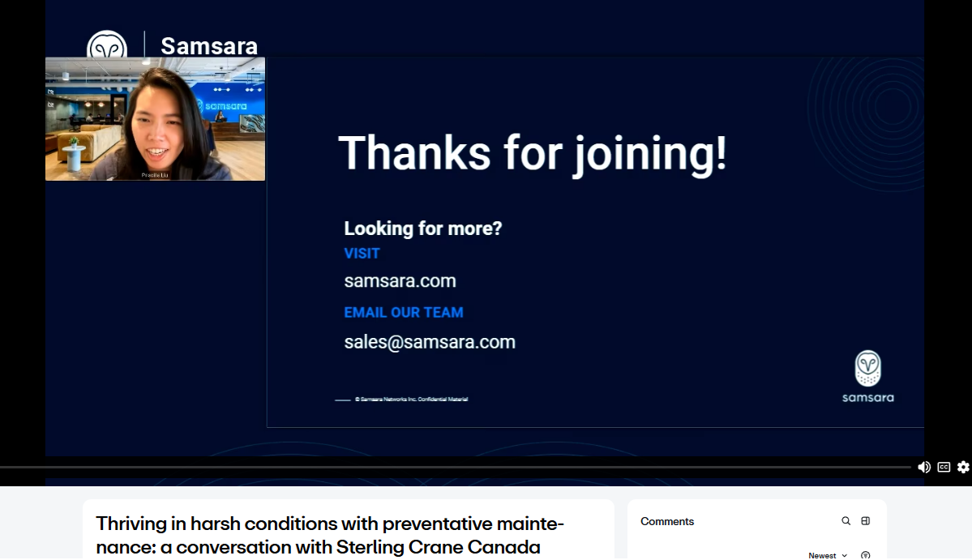Select the presenter webcam thumbnail
This screenshot has width=972, height=560.
tap(155, 118)
